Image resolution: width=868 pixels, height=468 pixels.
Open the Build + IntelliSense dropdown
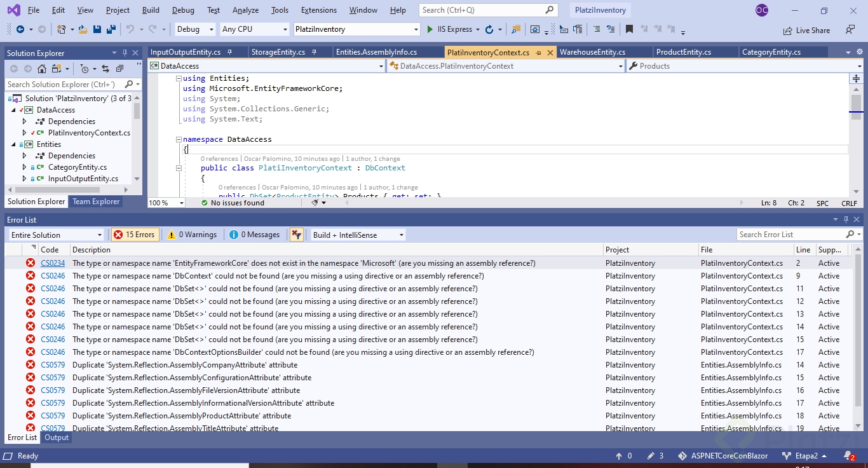pyautogui.click(x=358, y=235)
